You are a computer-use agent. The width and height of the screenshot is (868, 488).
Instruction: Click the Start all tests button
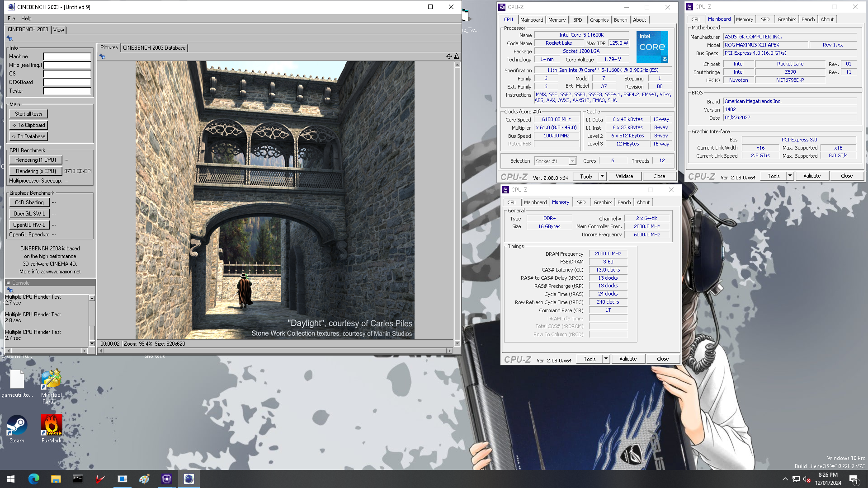click(28, 114)
